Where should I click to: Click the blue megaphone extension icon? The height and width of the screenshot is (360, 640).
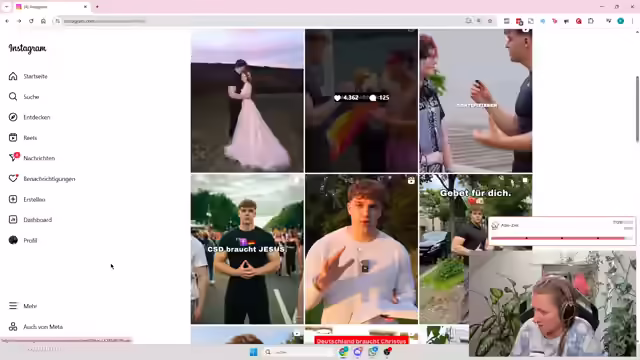[542, 21]
